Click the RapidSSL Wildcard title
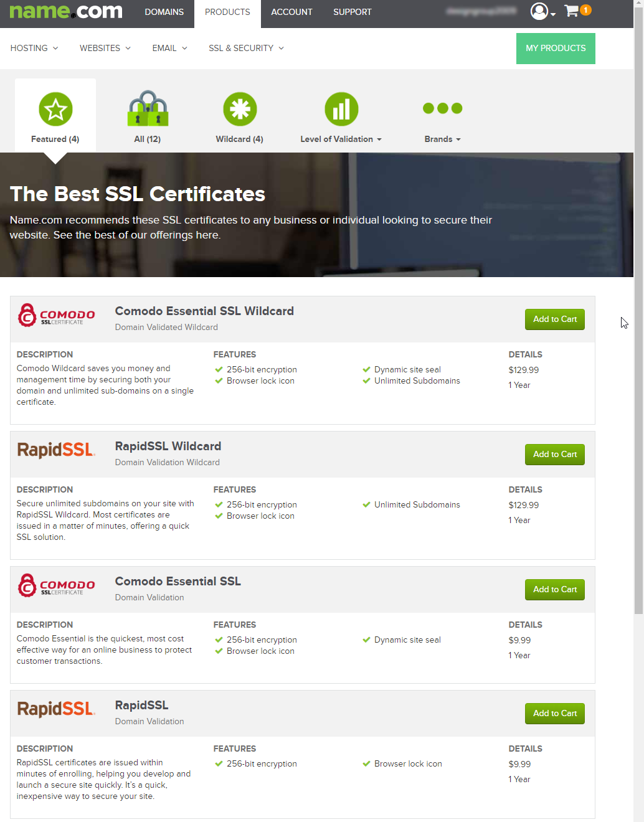This screenshot has height=822, width=644. click(168, 446)
